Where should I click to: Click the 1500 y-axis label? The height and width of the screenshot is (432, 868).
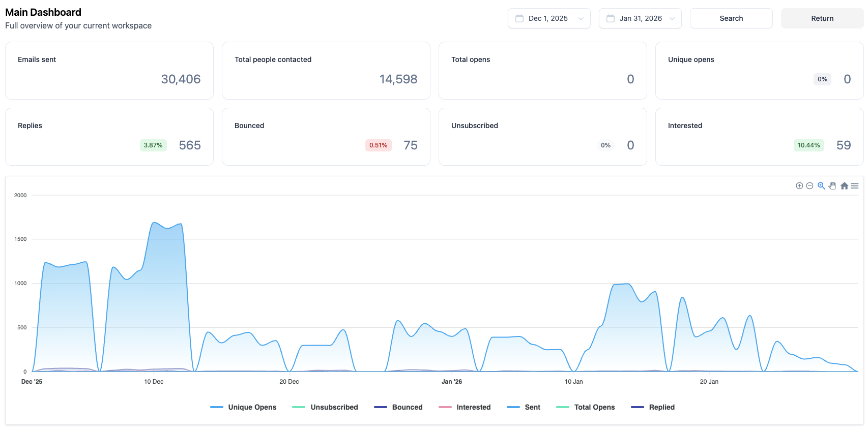[20, 239]
